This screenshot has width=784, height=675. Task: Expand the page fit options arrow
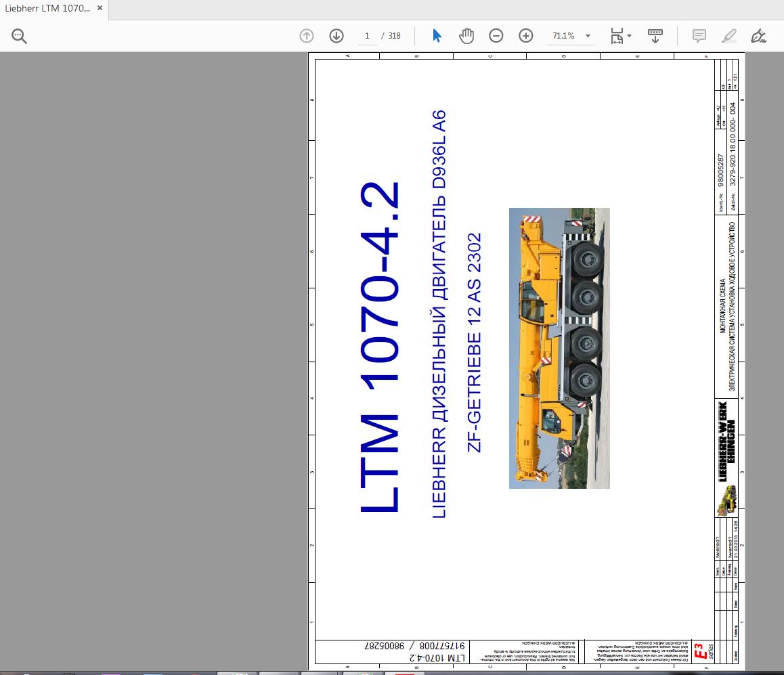tap(630, 36)
